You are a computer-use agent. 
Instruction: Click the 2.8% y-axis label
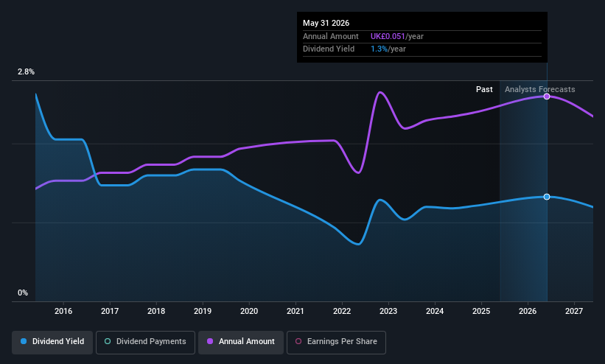26,71
